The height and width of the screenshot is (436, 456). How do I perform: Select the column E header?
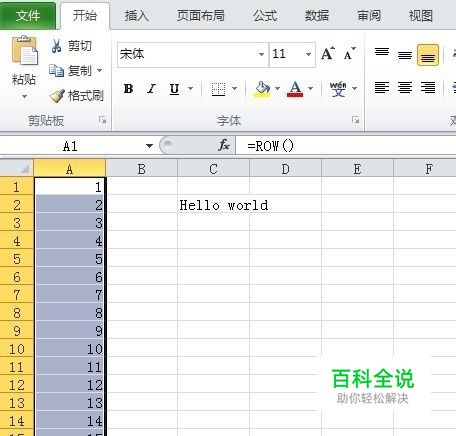(357, 169)
